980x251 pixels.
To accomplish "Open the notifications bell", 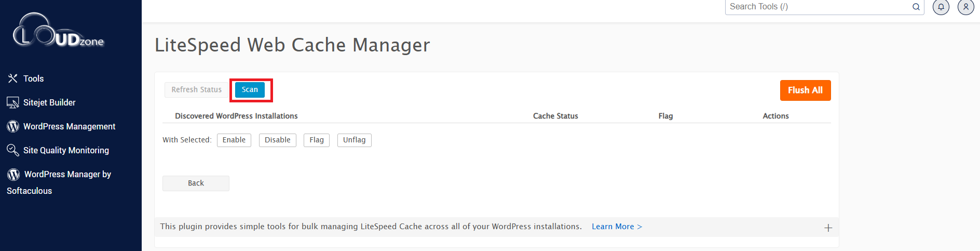I will click(941, 7).
